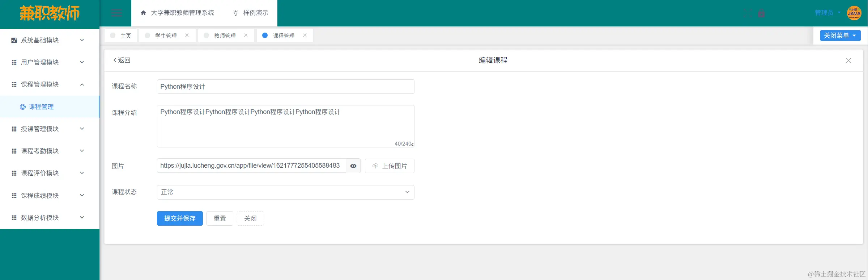Click the home icon beside 大学兼职教师管理系统
This screenshot has height=280, width=868.
tap(143, 13)
